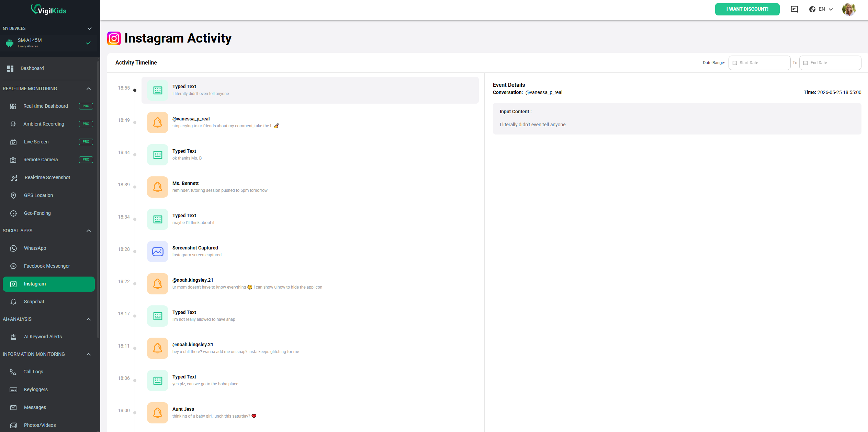
Task: Click the AI Keyword Alerts siren icon
Action: coord(13,337)
